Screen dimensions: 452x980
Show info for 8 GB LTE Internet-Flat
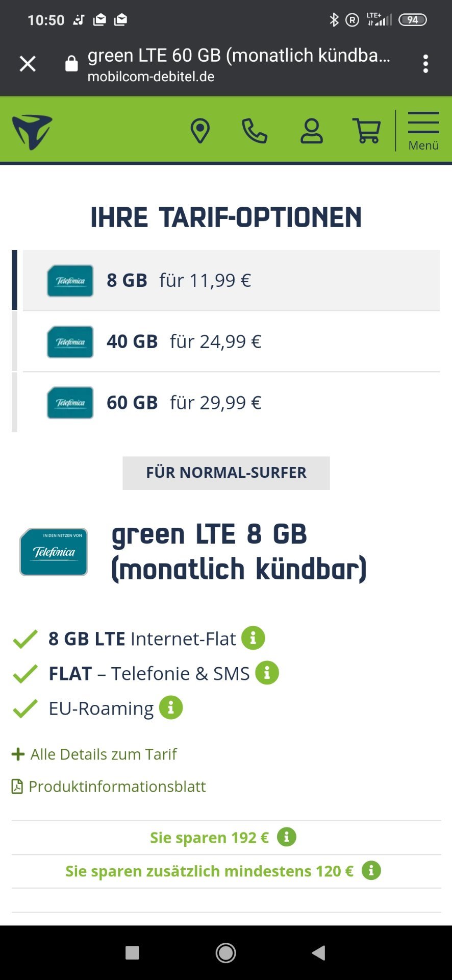pyautogui.click(x=253, y=638)
